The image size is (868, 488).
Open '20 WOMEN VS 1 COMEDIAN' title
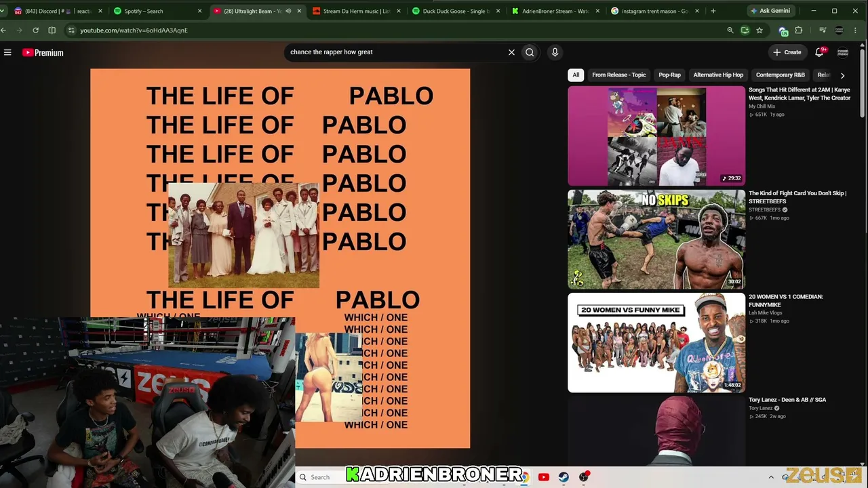pyautogui.click(x=786, y=300)
